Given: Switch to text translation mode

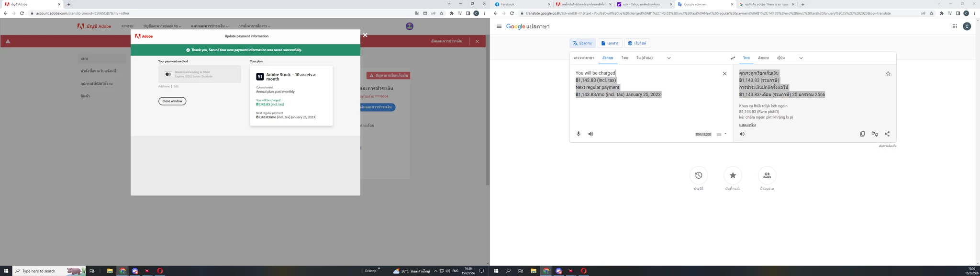Looking at the screenshot, I should tap(582, 43).
